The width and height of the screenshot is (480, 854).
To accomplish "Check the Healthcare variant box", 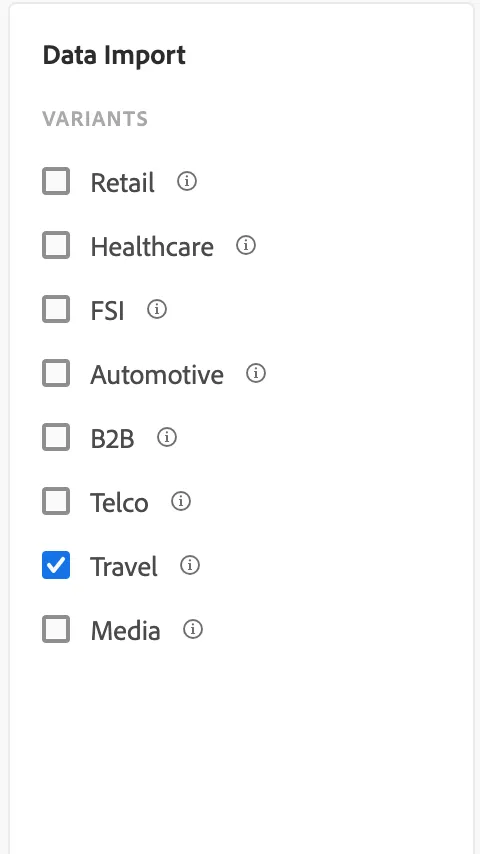I will tap(56, 245).
